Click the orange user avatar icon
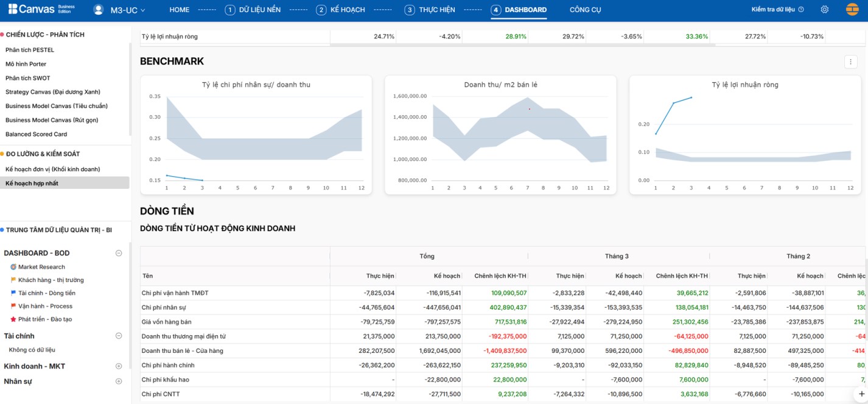 (x=852, y=10)
